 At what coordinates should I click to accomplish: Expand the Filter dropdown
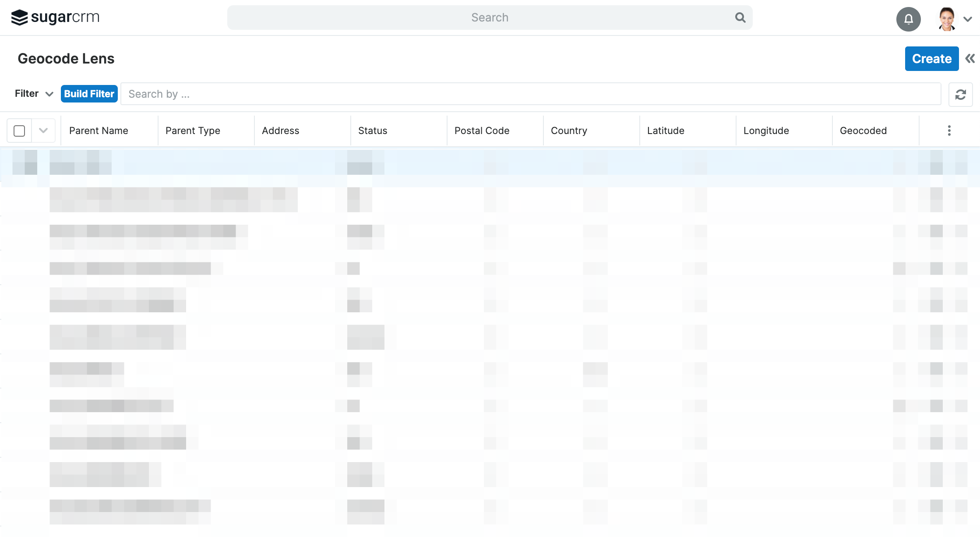coord(34,94)
